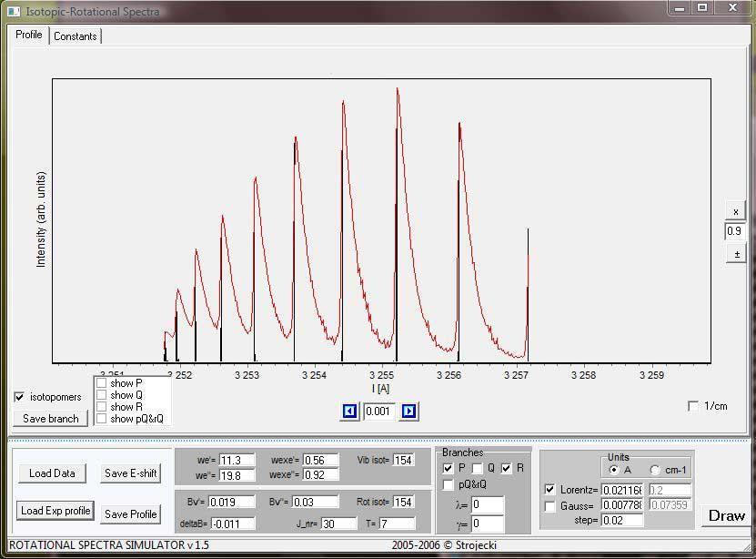Enable the Gauss profile checkbox
Viewport: 756px width, 559px height.
pyautogui.click(x=549, y=506)
